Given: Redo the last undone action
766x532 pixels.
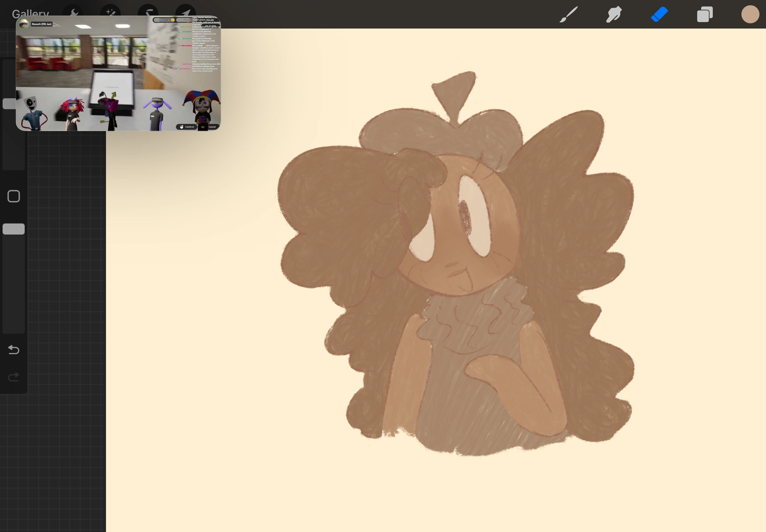Looking at the screenshot, I should (14, 377).
